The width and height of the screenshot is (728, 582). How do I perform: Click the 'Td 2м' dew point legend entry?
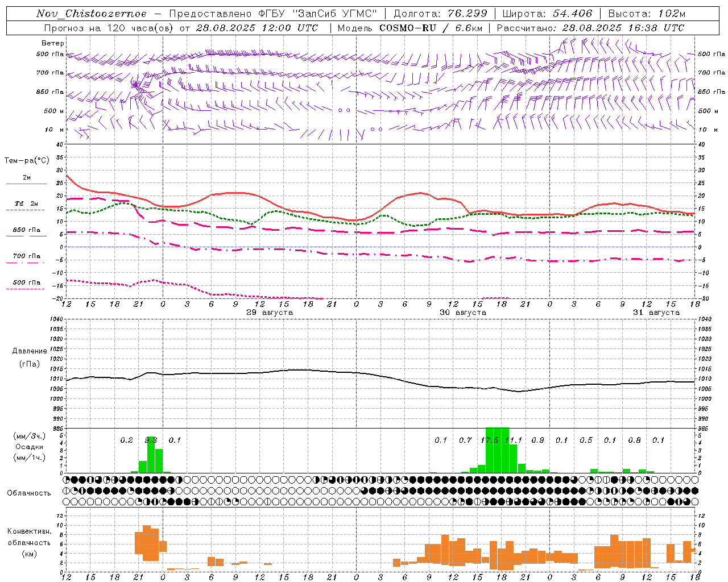(26, 203)
